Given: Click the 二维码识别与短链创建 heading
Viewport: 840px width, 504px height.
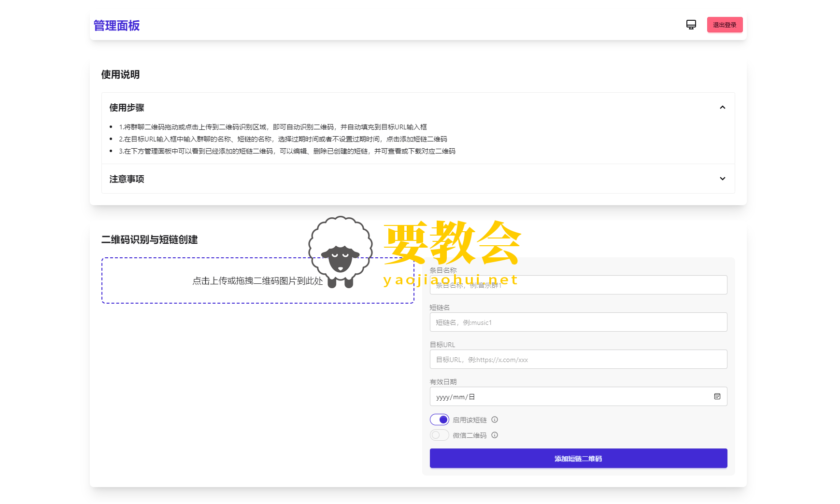Looking at the screenshot, I should tap(149, 239).
